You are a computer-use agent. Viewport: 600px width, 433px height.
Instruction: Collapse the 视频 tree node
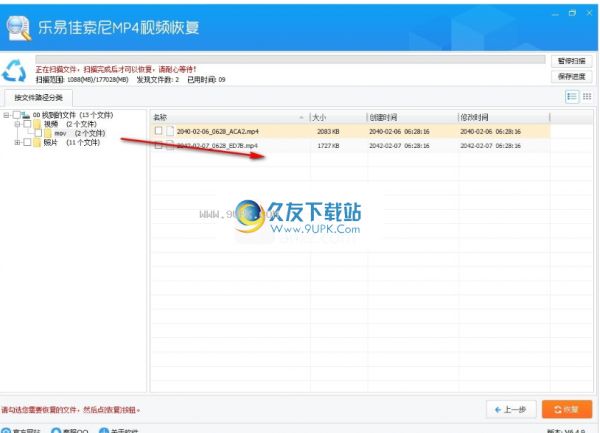17,124
